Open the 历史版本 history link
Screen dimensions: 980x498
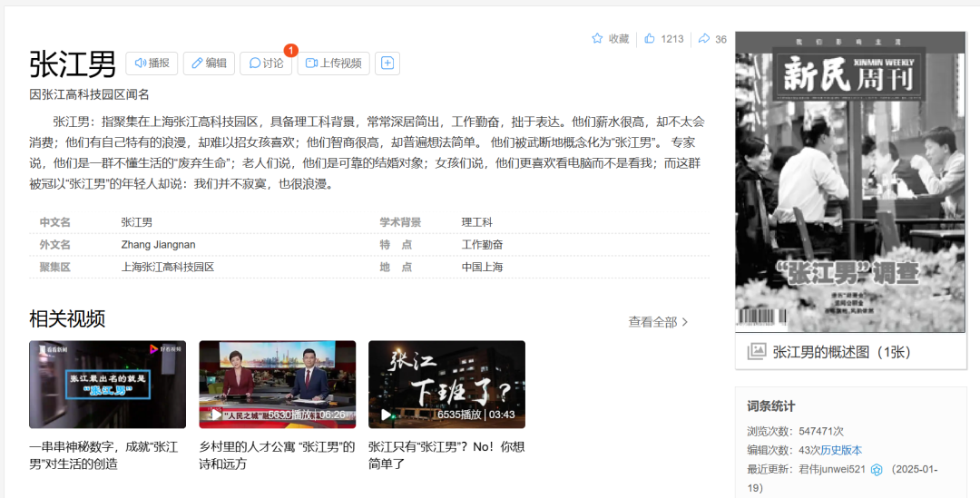pos(841,450)
